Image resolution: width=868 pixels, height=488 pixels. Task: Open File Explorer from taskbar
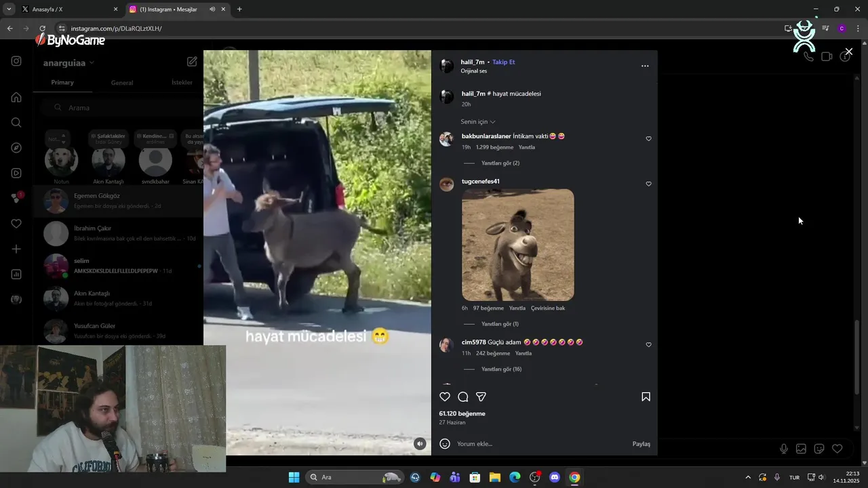(x=495, y=477)
